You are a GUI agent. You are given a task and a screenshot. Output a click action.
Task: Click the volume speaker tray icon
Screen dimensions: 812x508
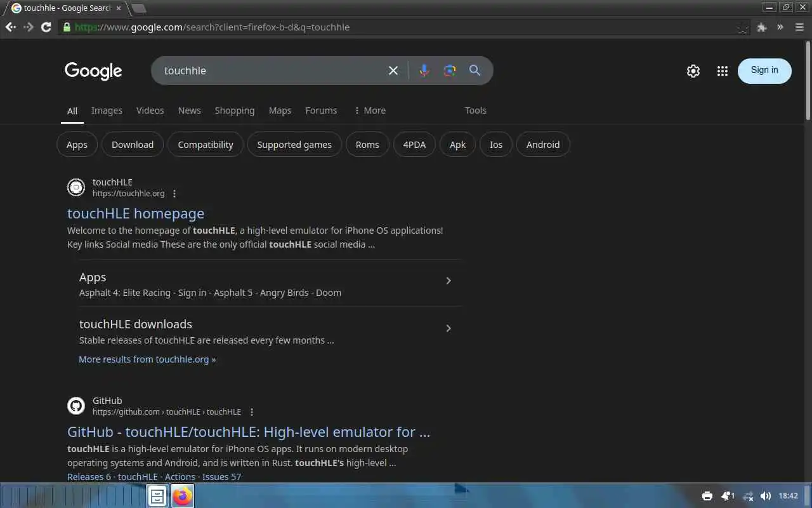tap(766, 496)
